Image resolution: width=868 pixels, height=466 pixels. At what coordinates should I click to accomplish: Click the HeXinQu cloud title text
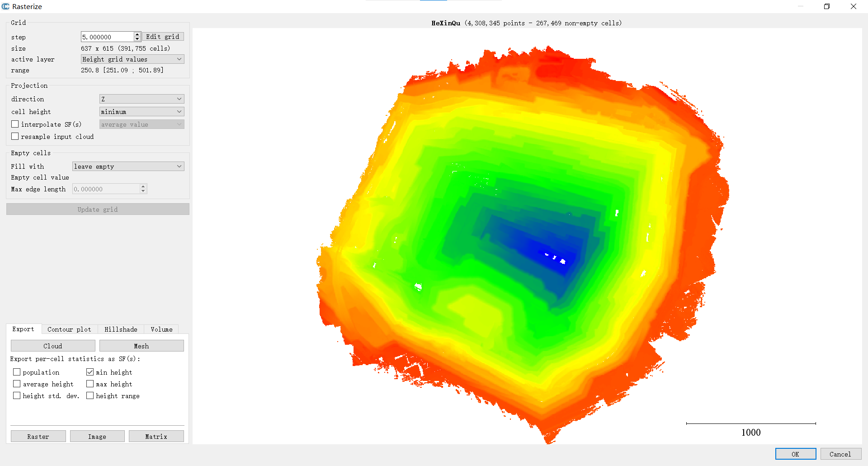point(446,23)
